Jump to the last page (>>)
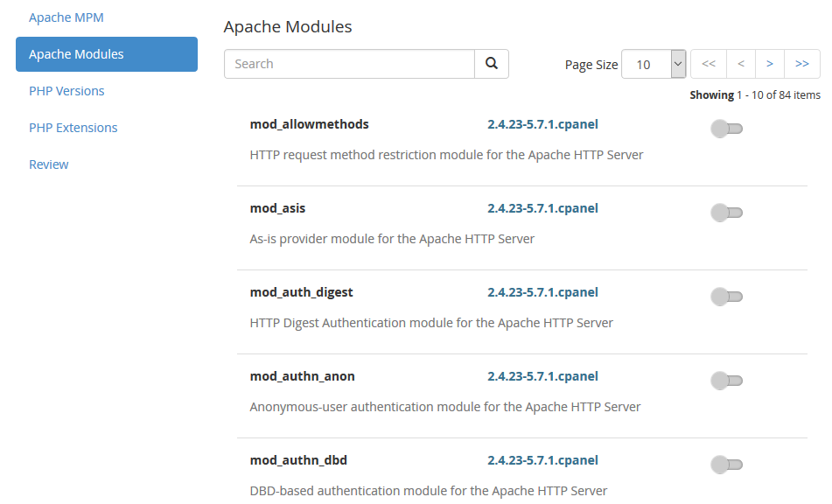 click(802, 64)
